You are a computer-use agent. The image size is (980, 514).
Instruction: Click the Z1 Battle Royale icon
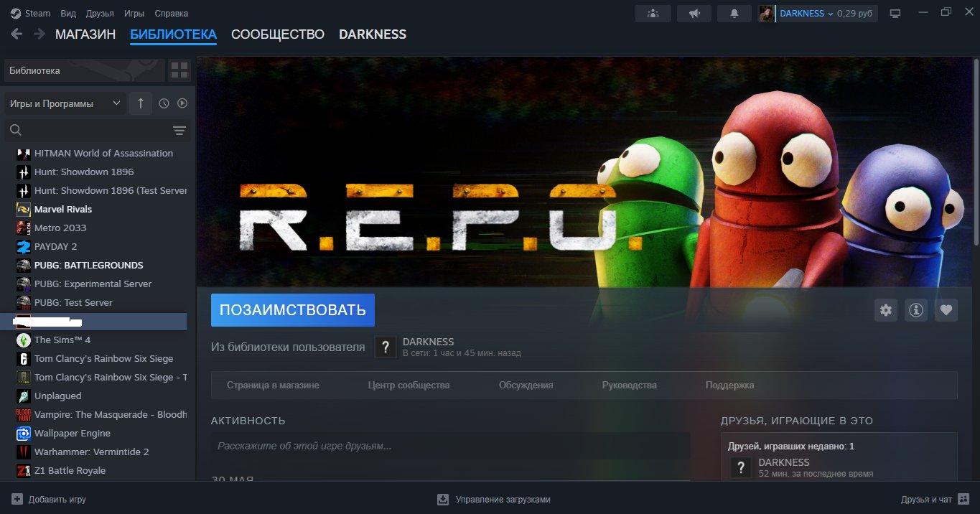pos(23,470)
